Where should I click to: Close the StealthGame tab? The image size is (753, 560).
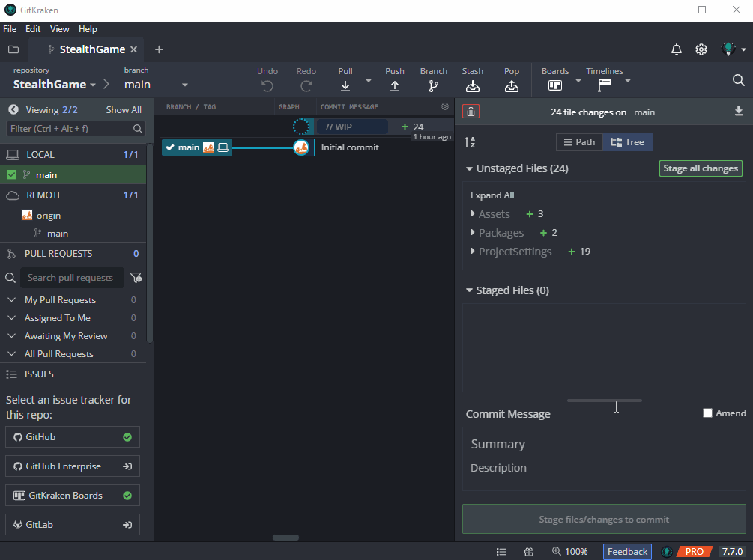point(134,49)
